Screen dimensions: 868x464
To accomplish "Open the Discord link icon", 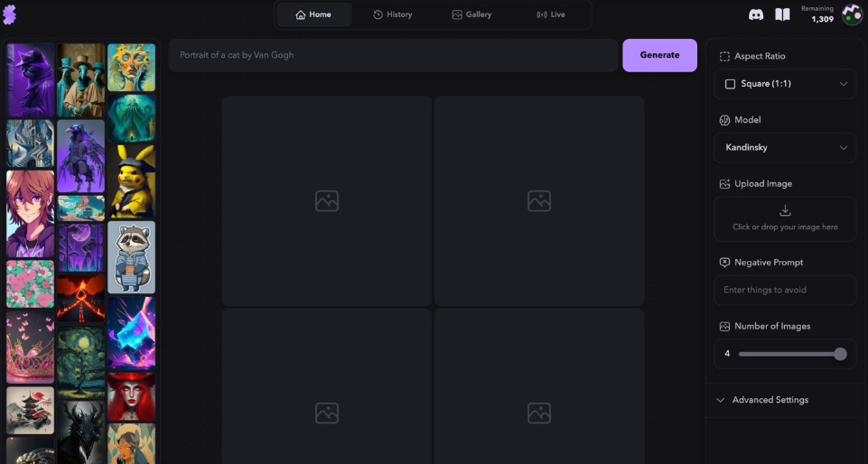I will pyautogui.click(x=756, y=15).
